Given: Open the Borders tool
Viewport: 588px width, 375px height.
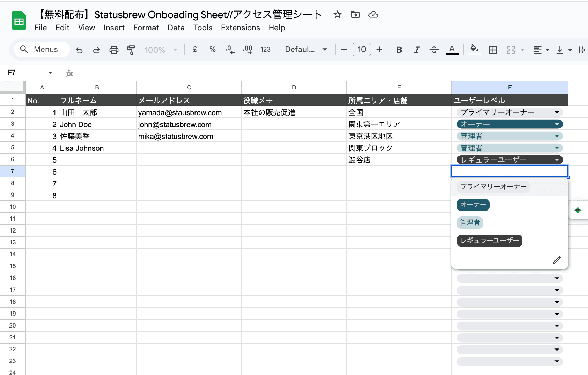Looking at the screenshot, I should [x=493, y=50].
